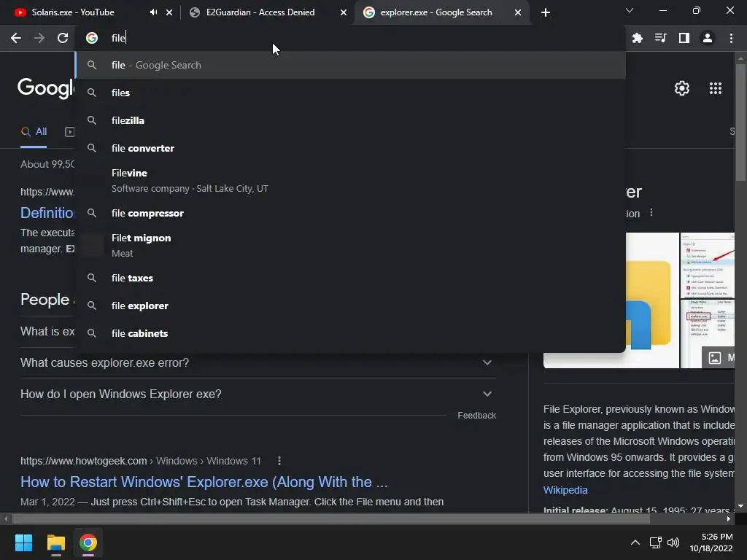This screenshot has height=560, width=747.
Task: Pick the 'file converter' suggestion
Action: [351, 148]
